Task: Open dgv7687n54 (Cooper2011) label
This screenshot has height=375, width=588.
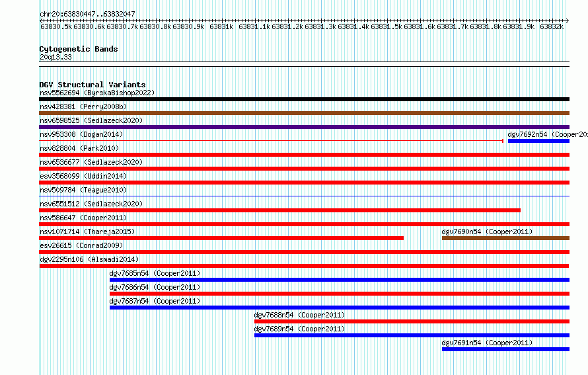Action: coord(155,301)
